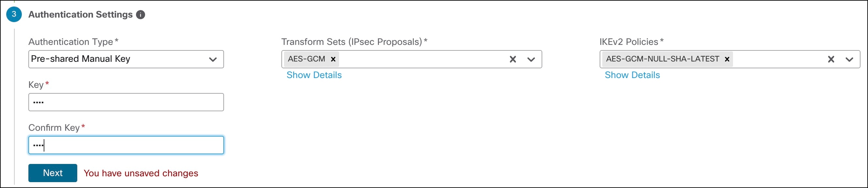Image resolution: width=868 pixels, height=188 pixels.
Task: Click the Transform Sets field to add a proposal
Action: [421, 59]
